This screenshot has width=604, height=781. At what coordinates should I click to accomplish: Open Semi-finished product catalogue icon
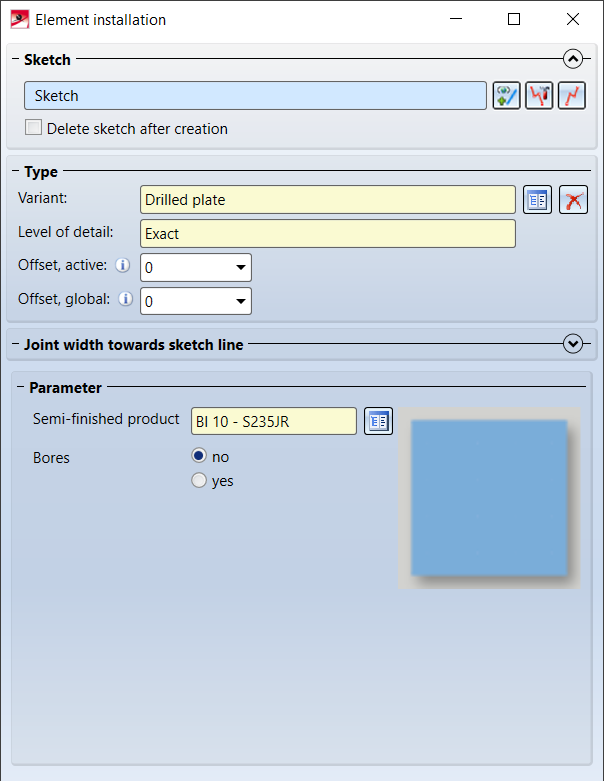click(x=377, y=421)
